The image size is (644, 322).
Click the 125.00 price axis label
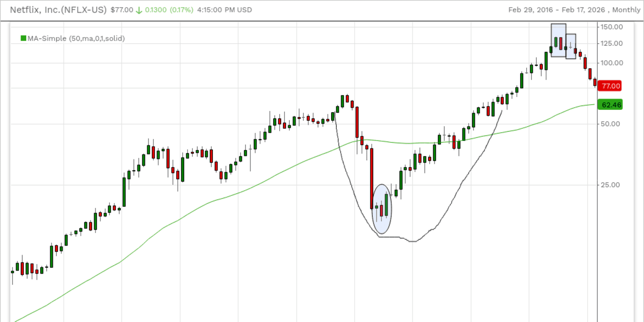[x=612, y=44]
